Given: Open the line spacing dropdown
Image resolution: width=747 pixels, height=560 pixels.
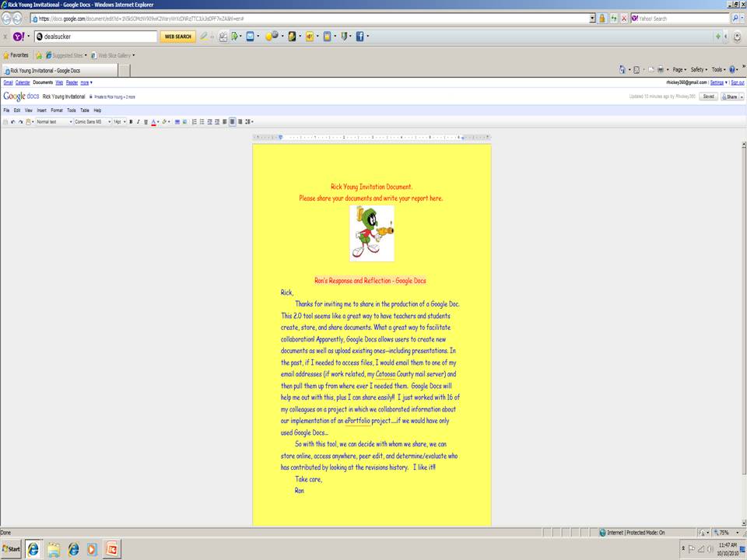Looking at the screenshot, I should [x=249, y=122].
